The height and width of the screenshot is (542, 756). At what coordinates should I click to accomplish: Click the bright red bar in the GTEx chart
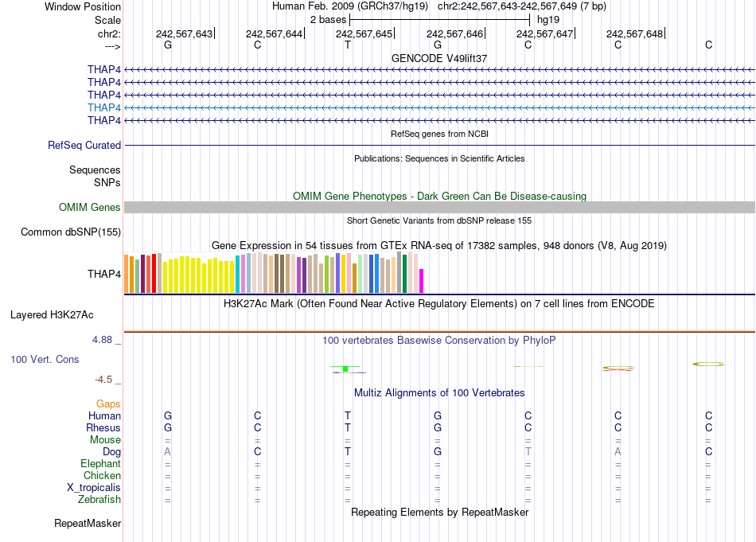click(154, 274)
